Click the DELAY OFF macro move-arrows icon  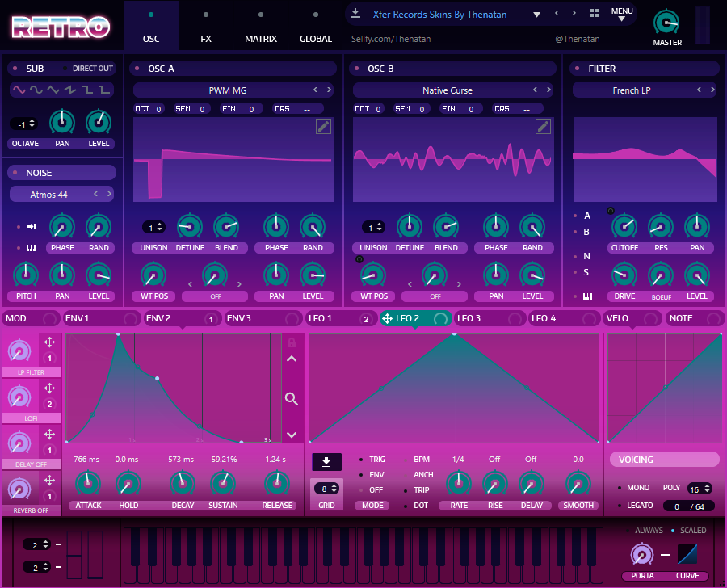[x=49, y=434]
